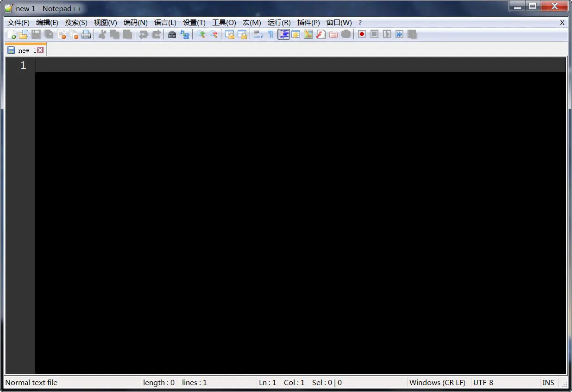Undo the last action

(x=143, y=34)
